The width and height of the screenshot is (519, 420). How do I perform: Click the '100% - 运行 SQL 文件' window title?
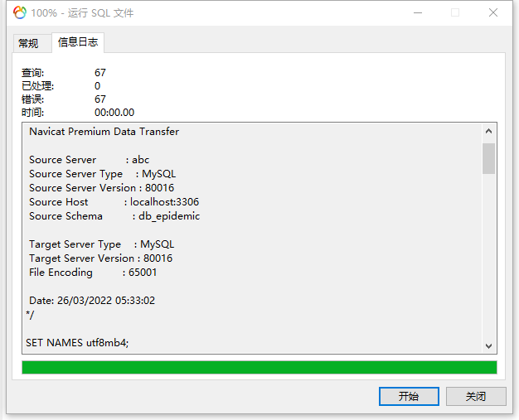[82, 13]
